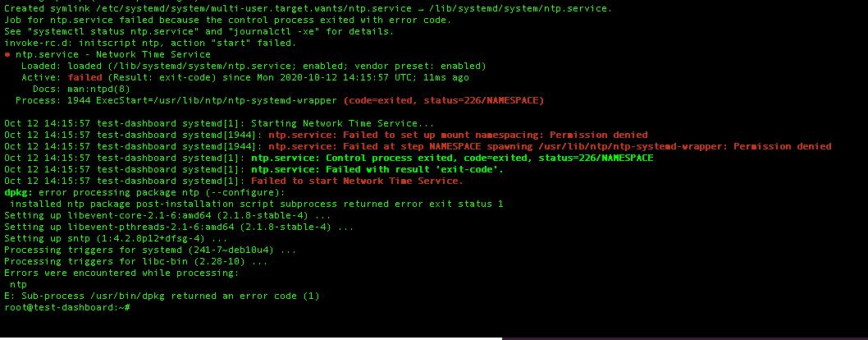Viewport: 868px width, 340px height.
Task: Click the "E: Sub-process /usr/bin/dpkg" error line
Action: (162, 296)
